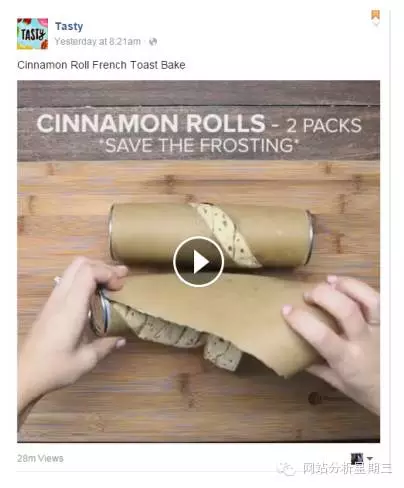Viewport: 404px width, 488px height.
Task: Click the 28m Views count
Action: click(x=40, y=458)
